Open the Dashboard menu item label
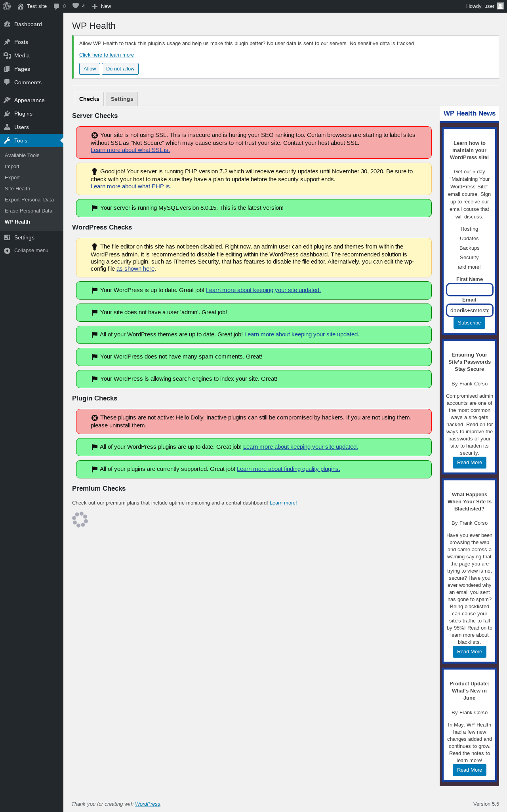507x812 pixels. pyautogui.click(x=28, y=24)
